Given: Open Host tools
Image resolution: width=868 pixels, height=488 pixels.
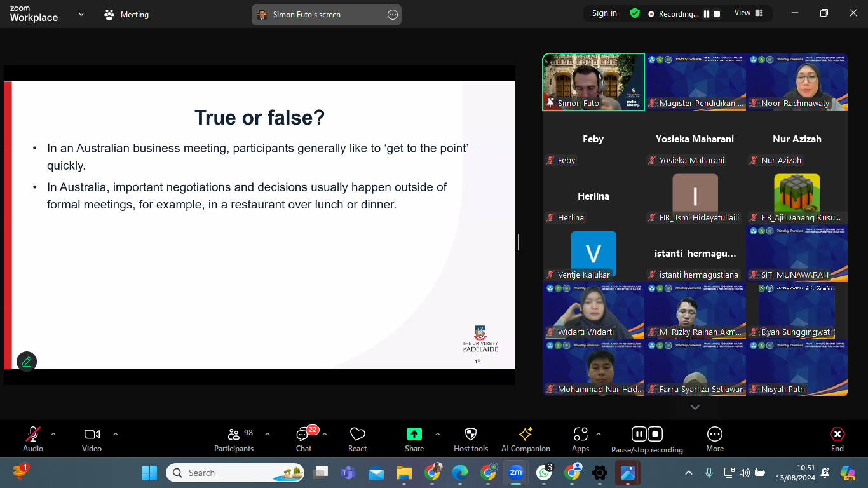Looking at the screenshot, I should coord(470,438).
